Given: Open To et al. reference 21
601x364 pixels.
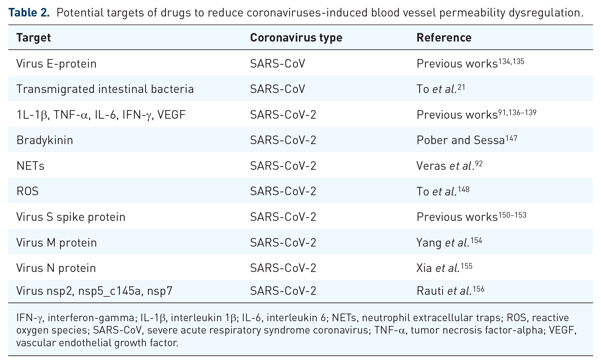Looking at the screenshot, I should (x=461, y=87).
